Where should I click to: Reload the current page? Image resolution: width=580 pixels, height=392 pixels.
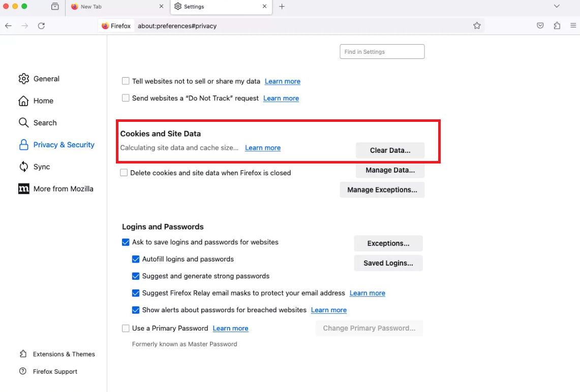(42, 26)
